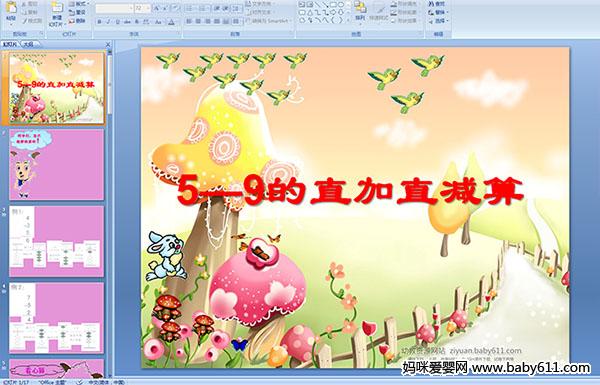Click the spell check icon in status bar
The width and height of the screenshot is (600, 385).
(x=80, y=382)
